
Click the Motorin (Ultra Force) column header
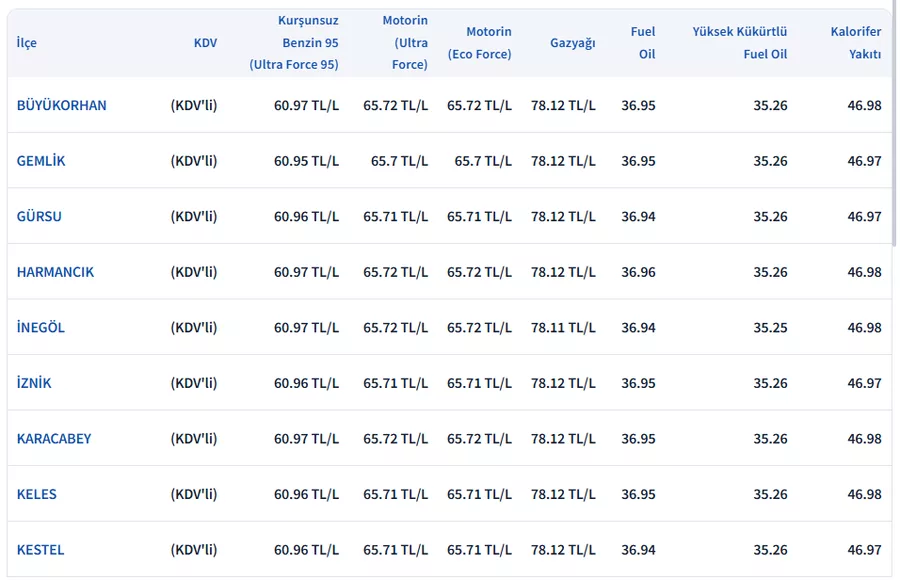(404, 43)
